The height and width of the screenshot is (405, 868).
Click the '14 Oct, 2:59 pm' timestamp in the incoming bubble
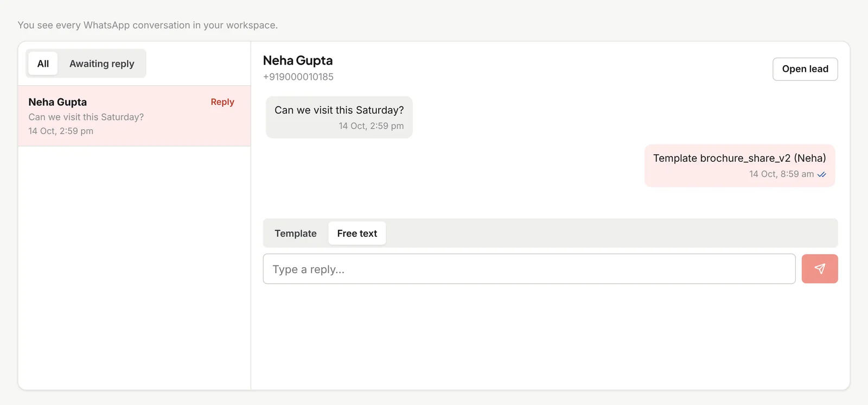371,126
